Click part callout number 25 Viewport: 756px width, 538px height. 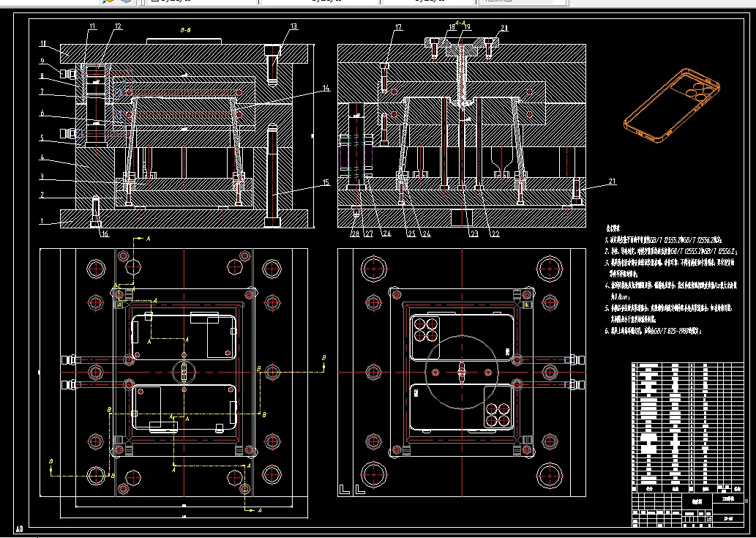pos(411,233)
